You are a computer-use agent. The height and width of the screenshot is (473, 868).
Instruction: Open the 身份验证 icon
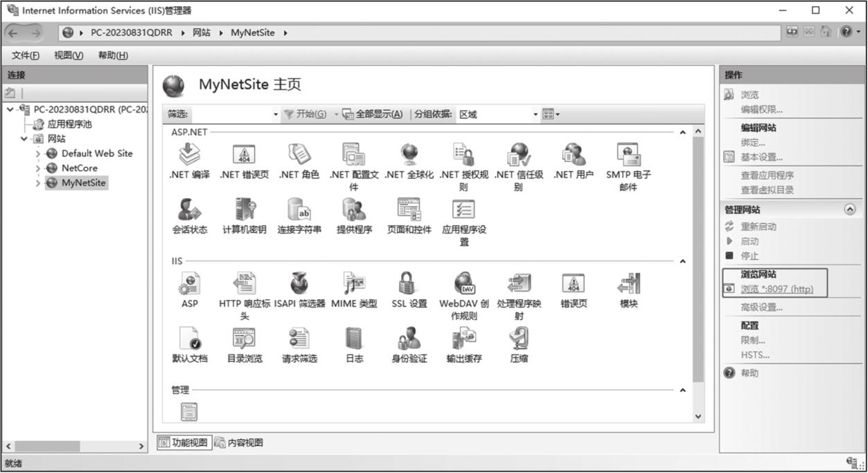[409, 338]
